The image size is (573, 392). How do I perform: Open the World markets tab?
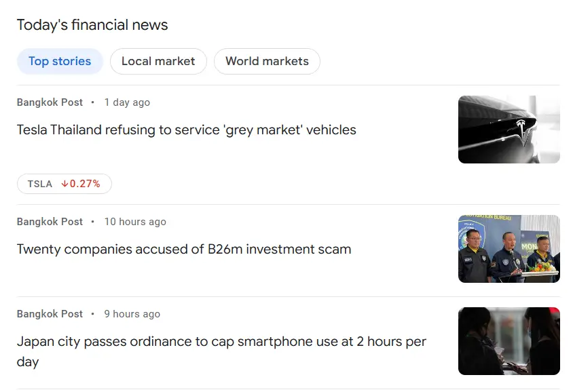[267, 61]
